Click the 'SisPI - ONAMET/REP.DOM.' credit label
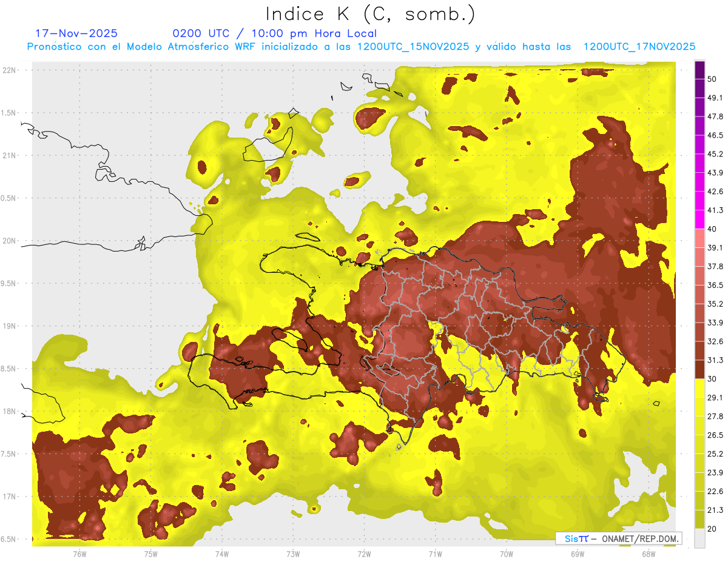The width and height of the screenshot is (728, 562). (618, 538)
